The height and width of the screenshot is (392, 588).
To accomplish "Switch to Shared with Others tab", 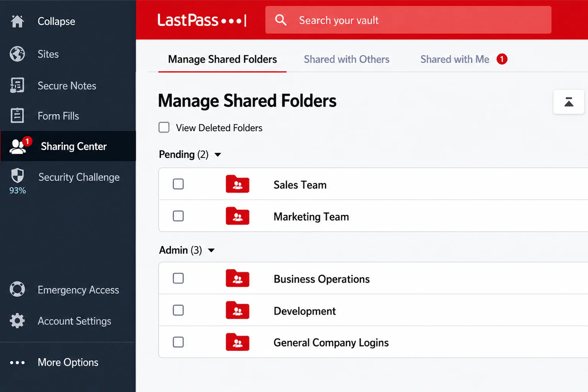I will pos(346,59).
